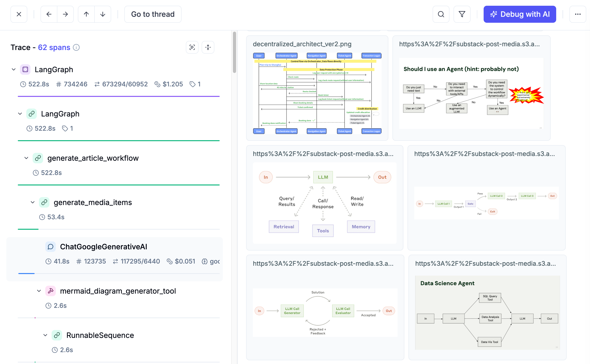
Task: Go to next span with down arrow
Action: click(103, 14)
